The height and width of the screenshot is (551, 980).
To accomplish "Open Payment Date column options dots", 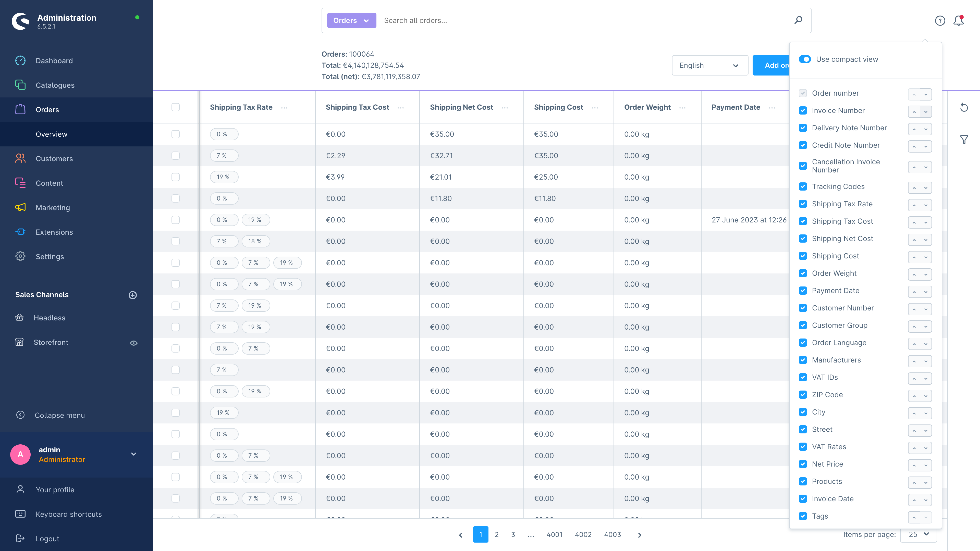I will click(x=772, y=108).
